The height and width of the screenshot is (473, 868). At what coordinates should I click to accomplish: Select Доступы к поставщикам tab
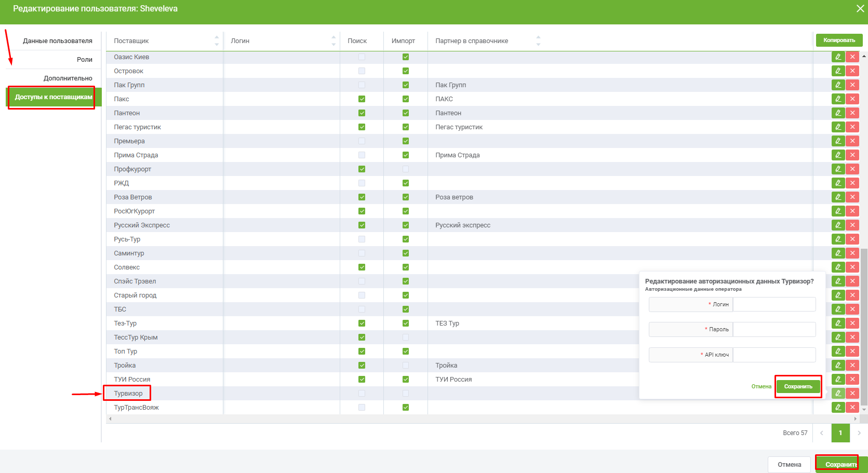(x=54, y=97)
